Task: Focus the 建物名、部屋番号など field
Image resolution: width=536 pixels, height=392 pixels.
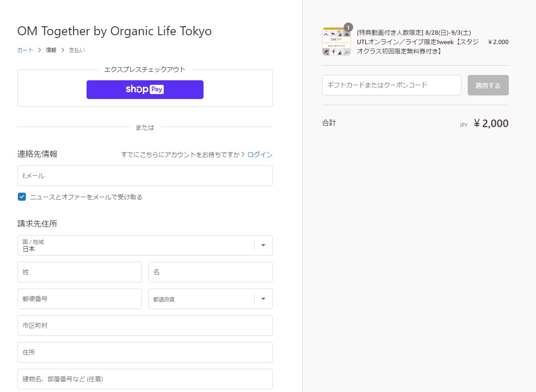Action: [145, 379]
